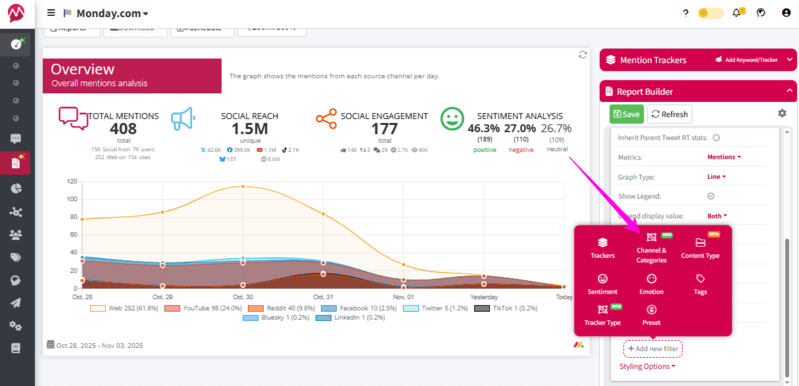
Task: Click the date range calendar icon
Action: (50, 344)
